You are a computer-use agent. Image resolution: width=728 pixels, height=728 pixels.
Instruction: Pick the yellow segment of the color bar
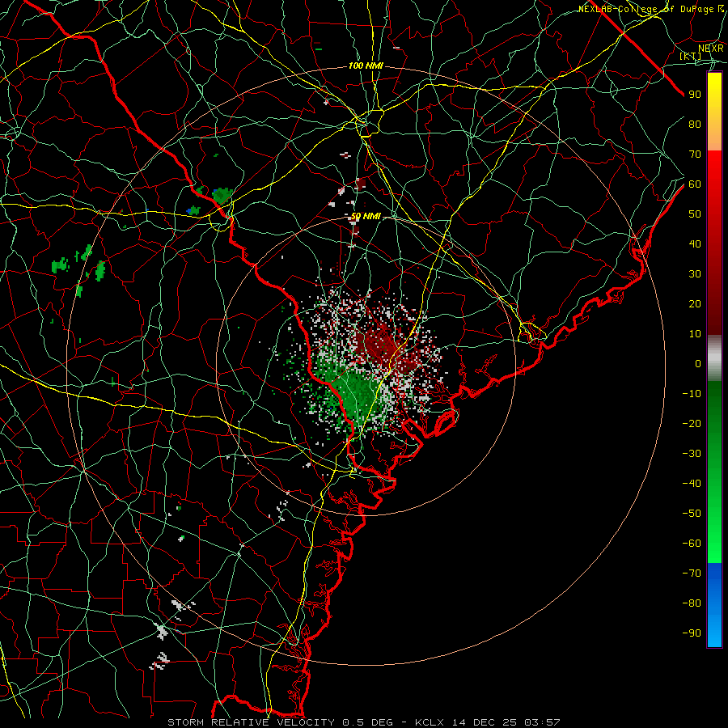(714, 95)
